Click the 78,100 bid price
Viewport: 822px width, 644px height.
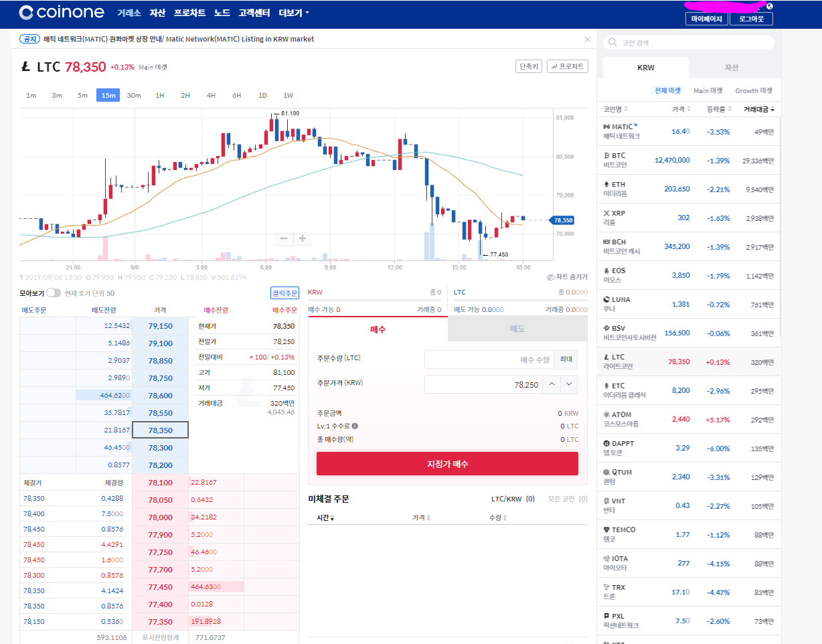point(161,483)
